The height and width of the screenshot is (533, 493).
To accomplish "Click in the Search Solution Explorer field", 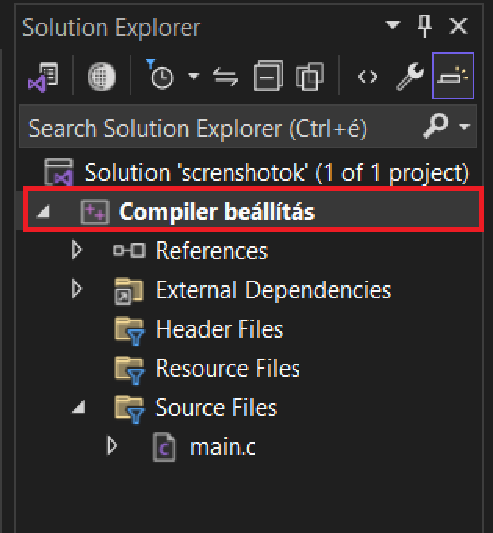I will coord(221,128).
